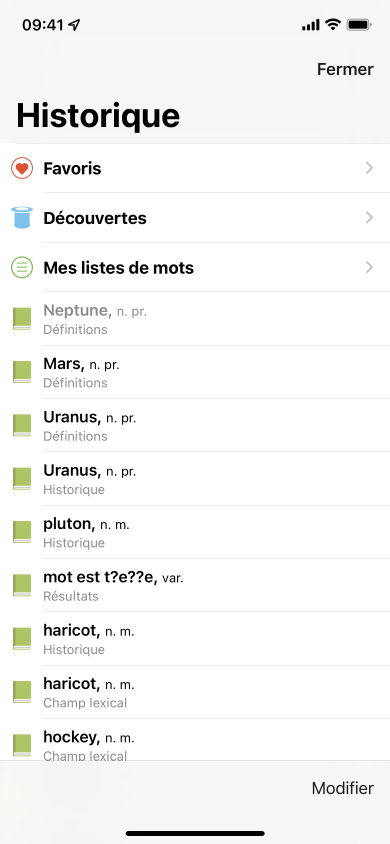This screenshot has height=844, width=390.
Task: Open the Uranus Définitions history entry
Action: tap(195, 425)
